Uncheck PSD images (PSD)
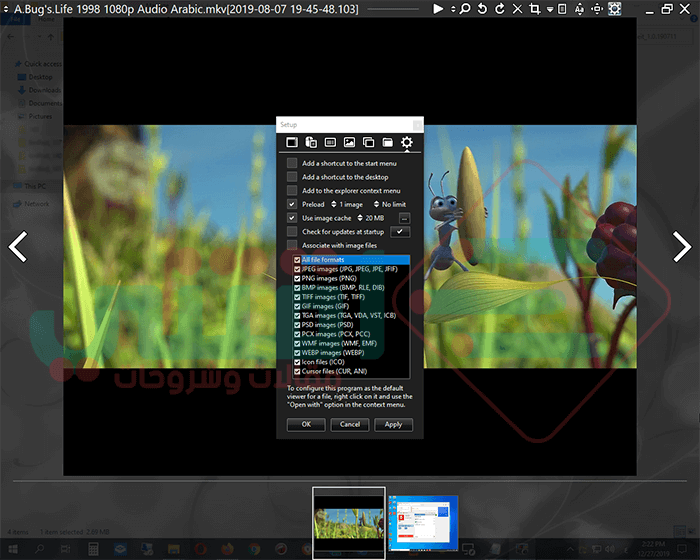700x560 pixels. pos(297,325)
